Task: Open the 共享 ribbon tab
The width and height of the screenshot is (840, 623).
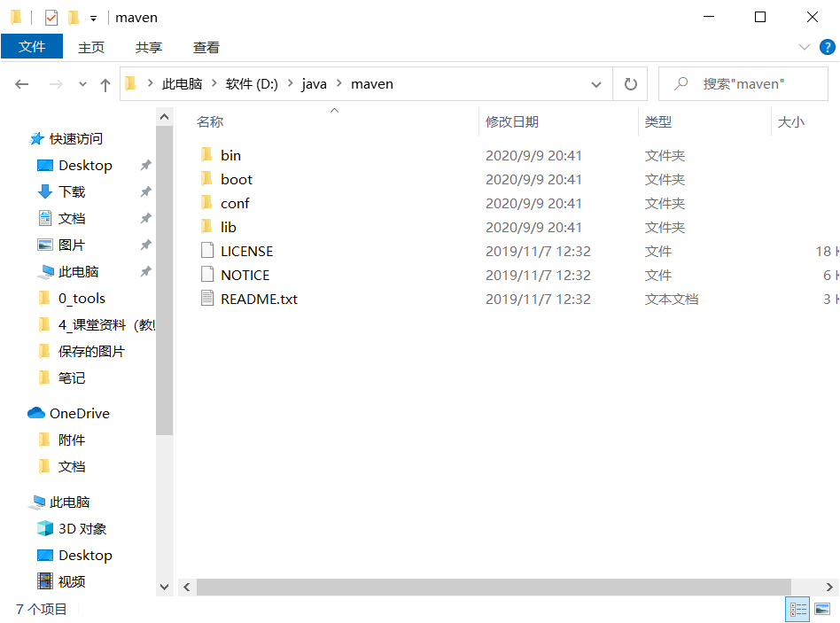Action: tap(148, 47)
